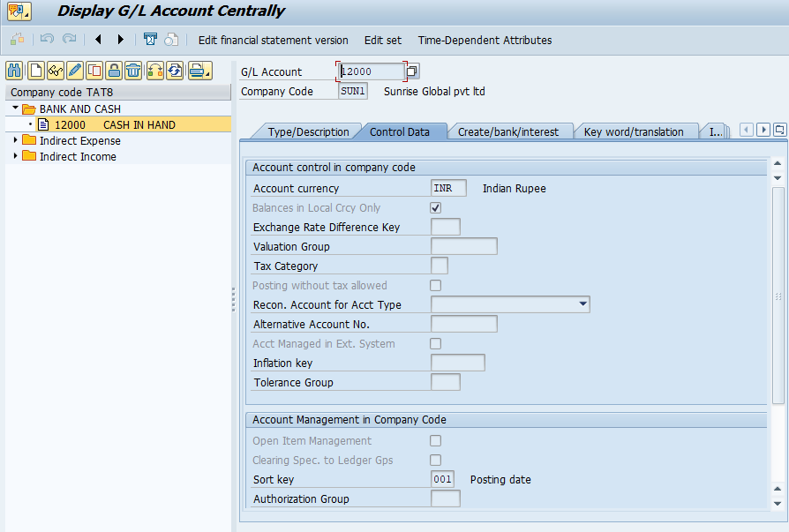The image size is (789, 532).
Task: Toggle Clearing Spec. to Ledger Gps checkbox
Action: tap(436, 460)
